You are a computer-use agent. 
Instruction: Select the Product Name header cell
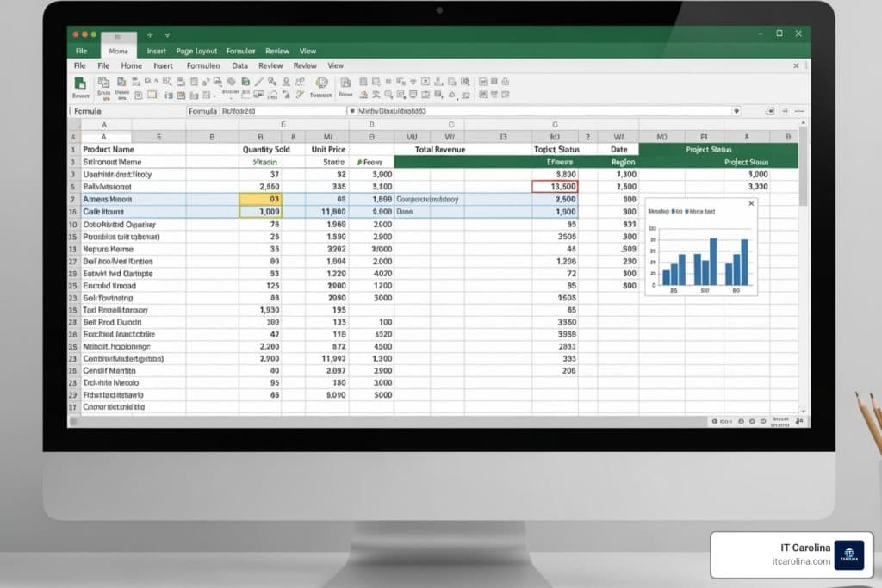click(x=134, y=150)
